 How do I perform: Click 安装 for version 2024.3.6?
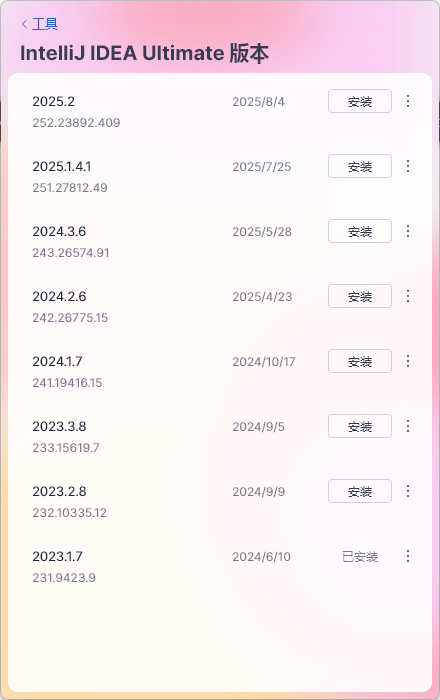pos(360,231)
